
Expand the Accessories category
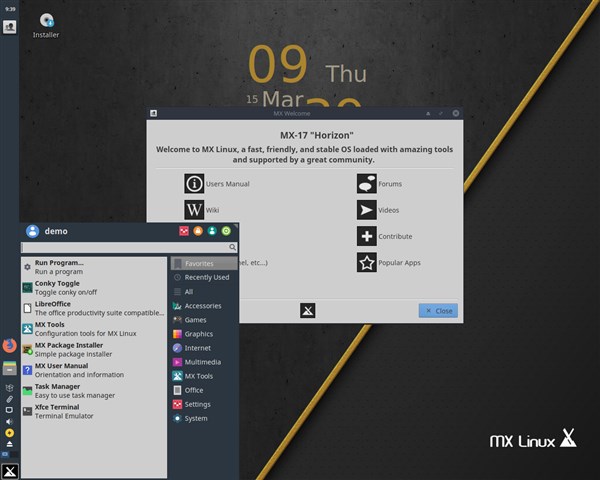click(x=202, y=306)
